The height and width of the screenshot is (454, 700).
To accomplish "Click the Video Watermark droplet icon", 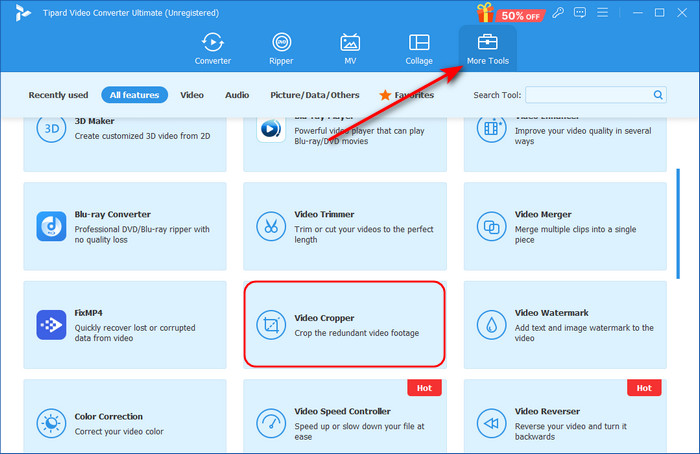I will 492,325.
